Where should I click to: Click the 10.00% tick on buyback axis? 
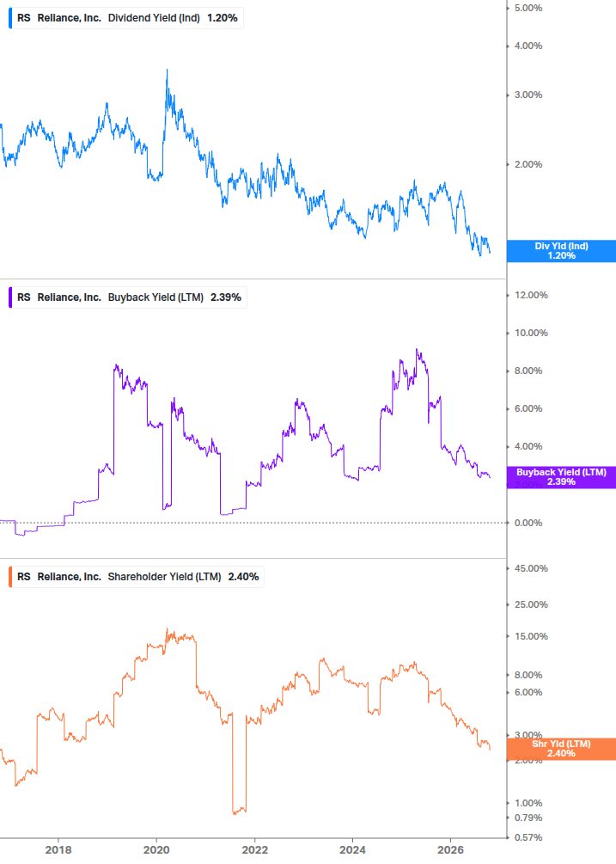click(x=531, y=333)
